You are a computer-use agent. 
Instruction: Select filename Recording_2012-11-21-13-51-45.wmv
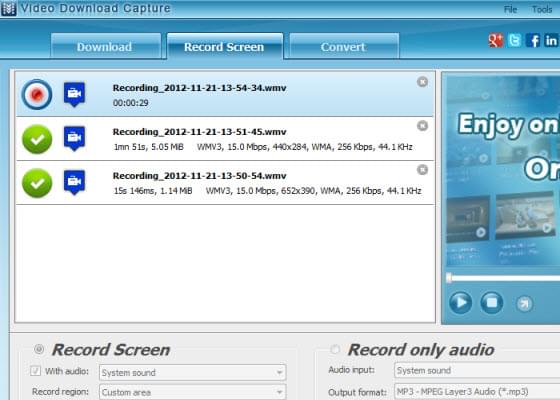199,132
